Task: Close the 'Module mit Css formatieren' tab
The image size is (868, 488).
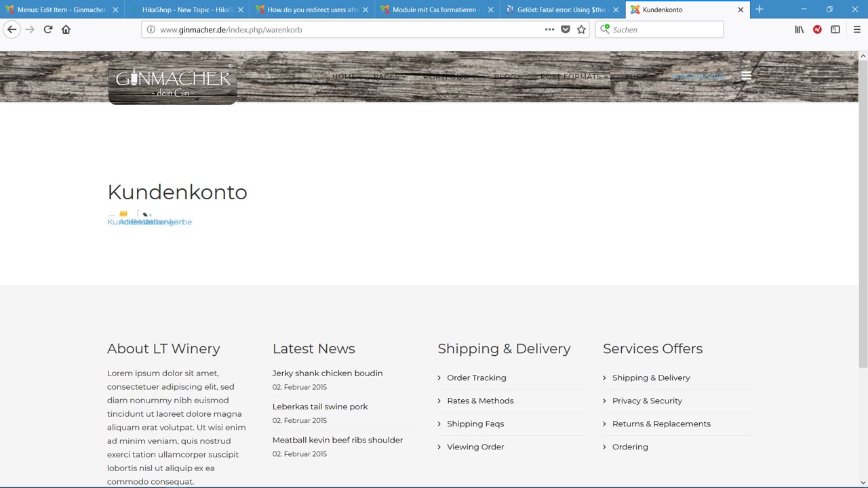Action: tap(491, 10)
